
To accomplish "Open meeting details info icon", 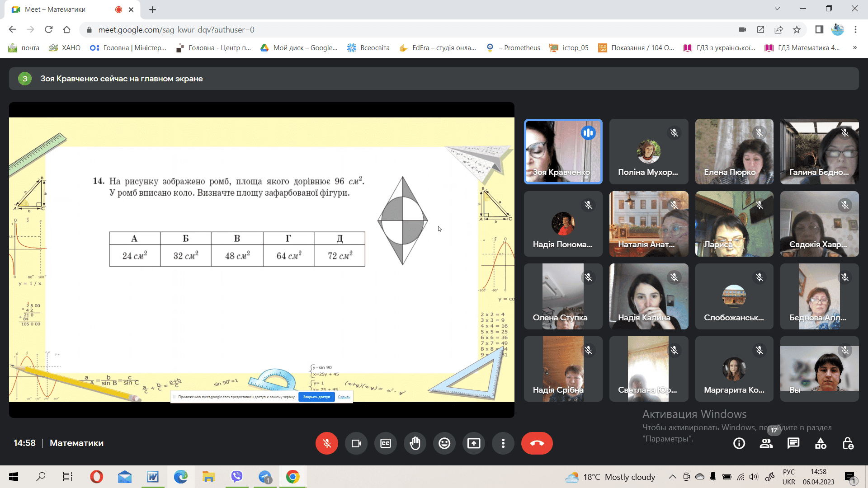I will 739,443.
